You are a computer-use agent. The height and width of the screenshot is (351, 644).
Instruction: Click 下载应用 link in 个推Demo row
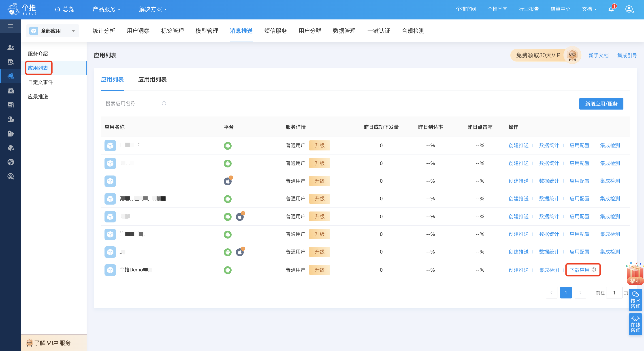[579, 270]
